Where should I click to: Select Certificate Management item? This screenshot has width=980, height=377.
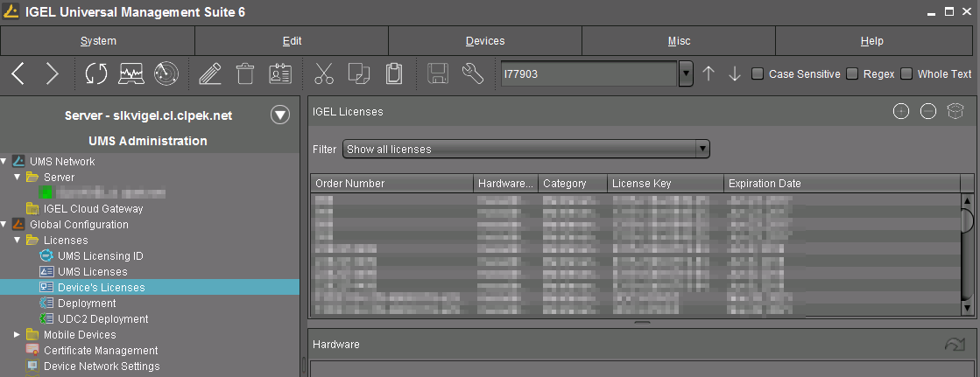click(x=101, y=350)
